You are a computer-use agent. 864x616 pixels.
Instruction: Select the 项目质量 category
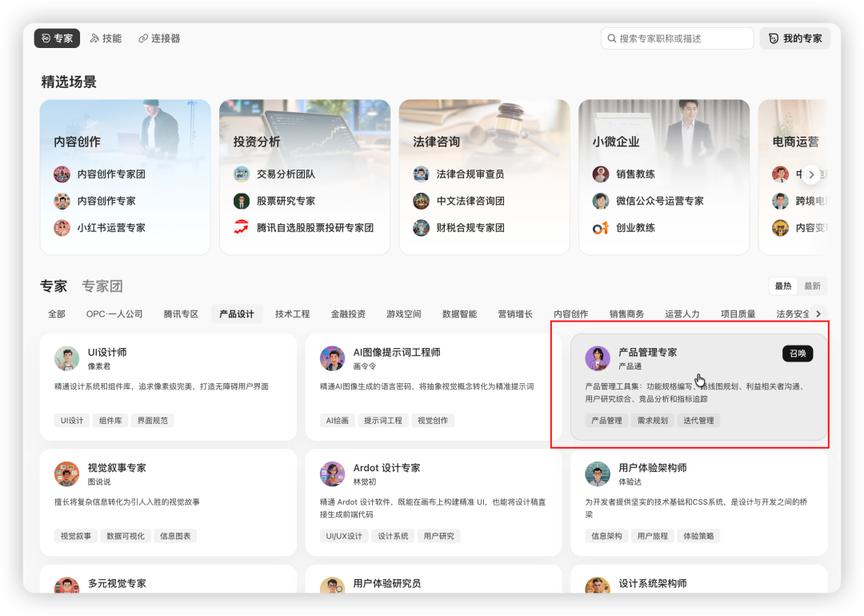pyautogui.click(x=738, y=314)
